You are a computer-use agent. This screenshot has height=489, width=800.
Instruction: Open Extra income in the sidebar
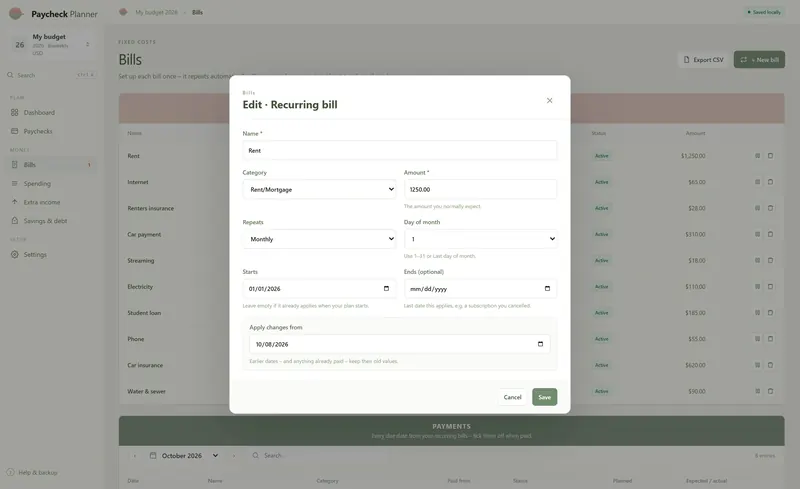click(51, 202)
